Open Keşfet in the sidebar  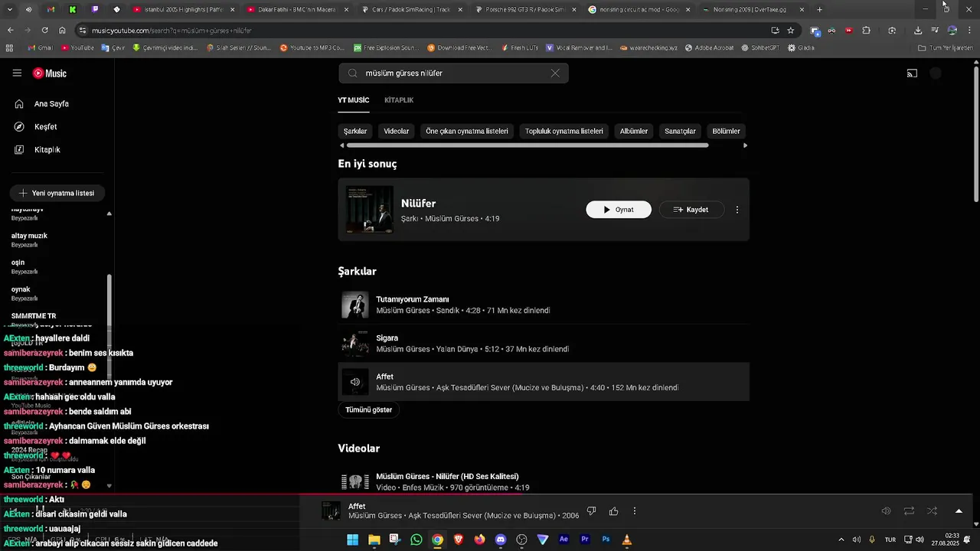tap(45, 127)
